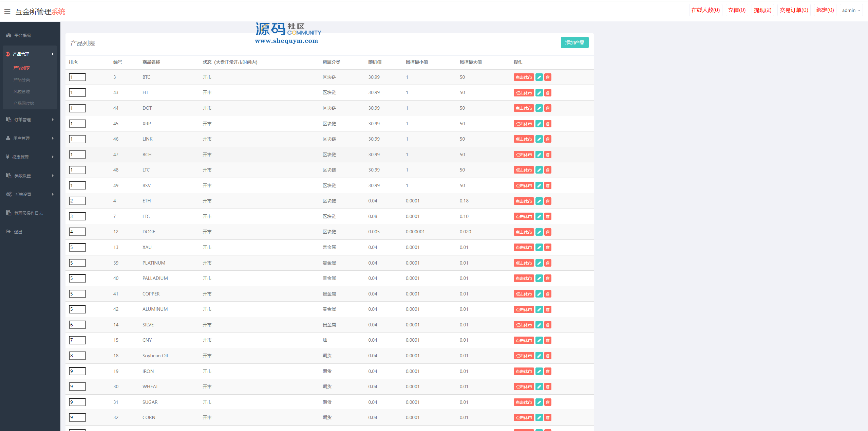The height and width of the screenshot is (431, 868).
Task: Click 点击休市 button for BTC
Action: click(524, 77)
